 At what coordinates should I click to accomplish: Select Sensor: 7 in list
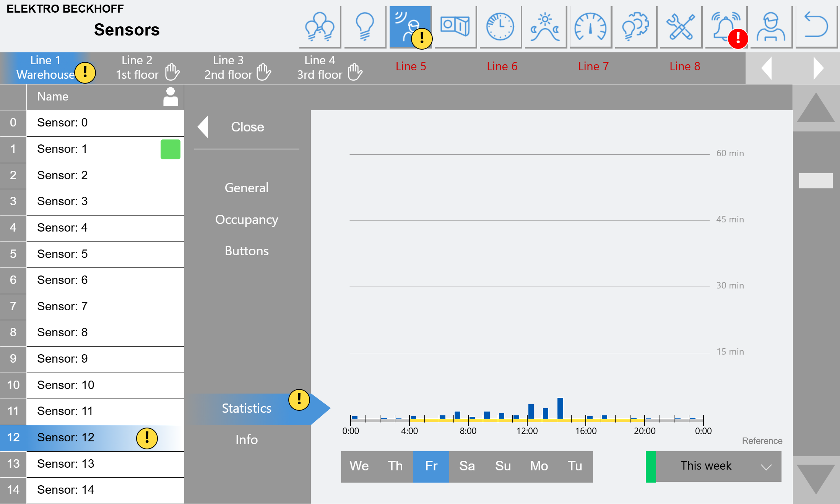click(x=92, y=306)
